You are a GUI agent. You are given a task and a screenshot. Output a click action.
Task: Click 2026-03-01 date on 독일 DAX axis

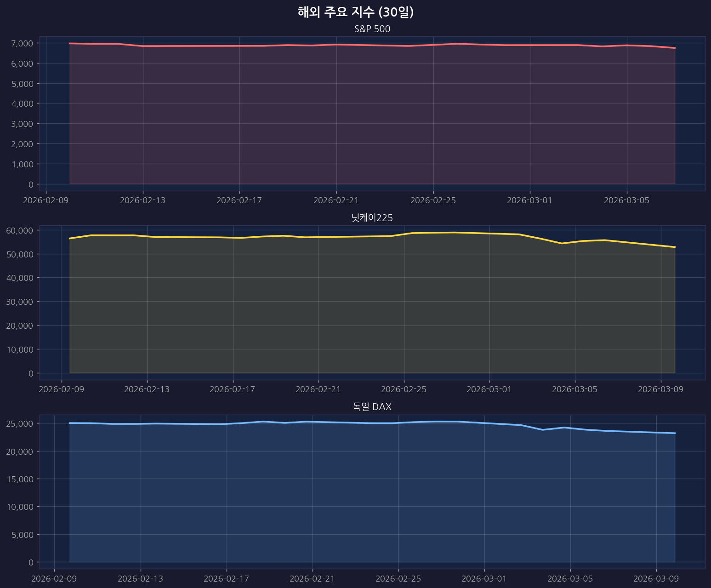pos(484,578)
